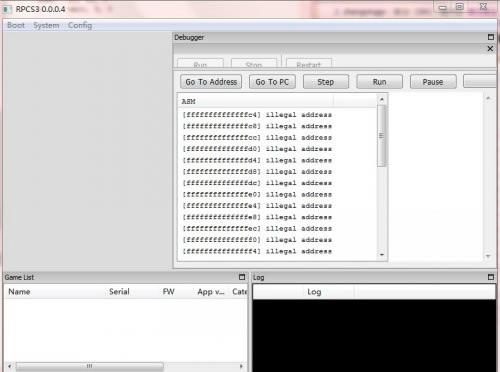Select the line at address fffffffffffffffc4
Image resolution: width=500 pixels, height=372 pixels.
tap(257, 115)
